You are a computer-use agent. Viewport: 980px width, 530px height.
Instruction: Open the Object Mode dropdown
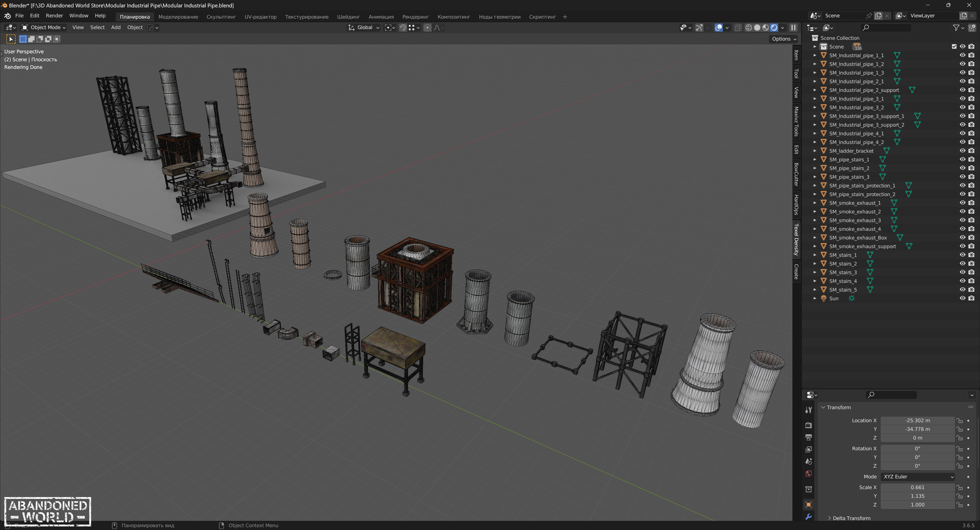[x=44, y=27]
